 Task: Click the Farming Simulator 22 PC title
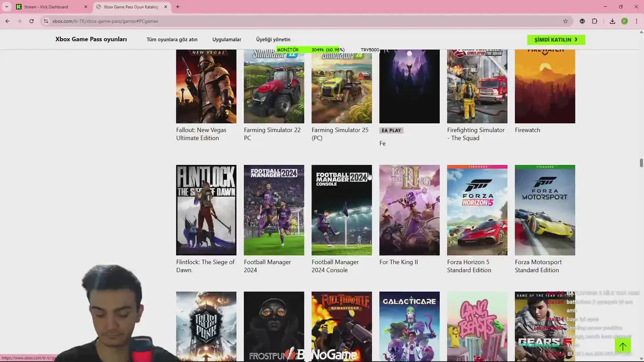point(272,134)
